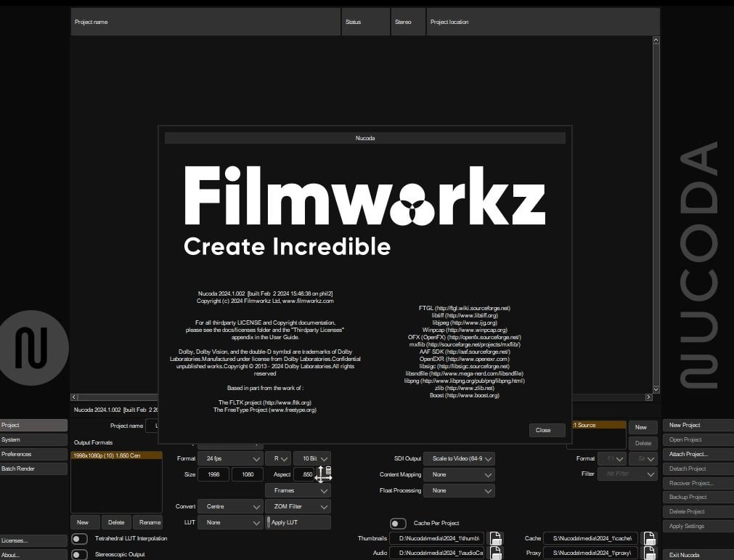The height and width of the screenshot is (560, 734).
Task: Click the Recover Project... button
Action: (698, 483)
